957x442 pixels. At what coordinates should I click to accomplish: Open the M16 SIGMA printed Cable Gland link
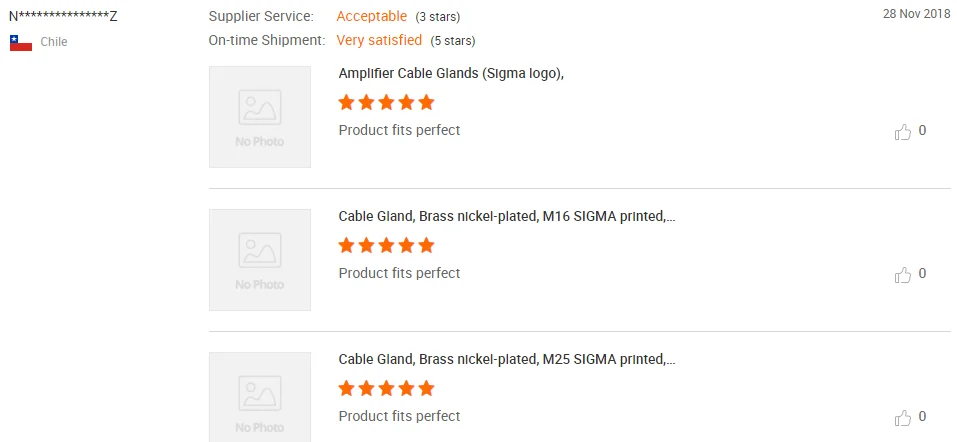pyautogui.click(x=506, y=217)
